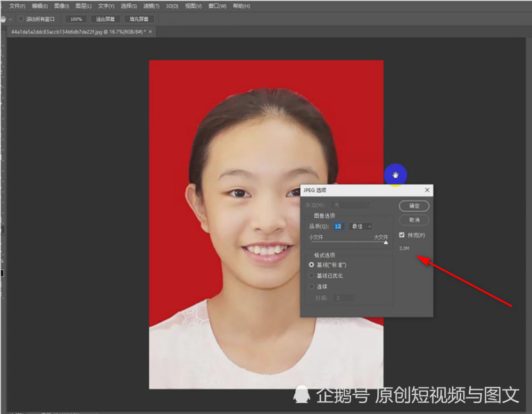
Task: Close the JPEG 选项 dialog
Action: pos(427,190)
